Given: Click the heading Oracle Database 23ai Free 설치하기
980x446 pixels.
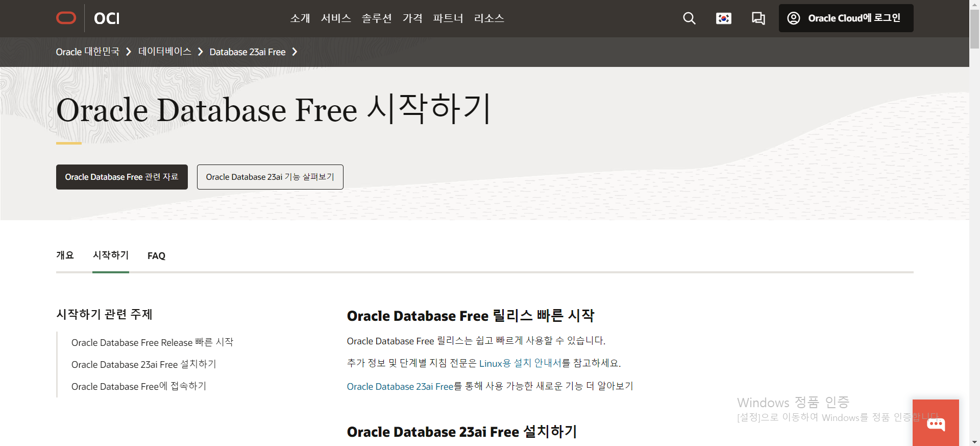Looking at the screenshot, I should pos(462,432).
